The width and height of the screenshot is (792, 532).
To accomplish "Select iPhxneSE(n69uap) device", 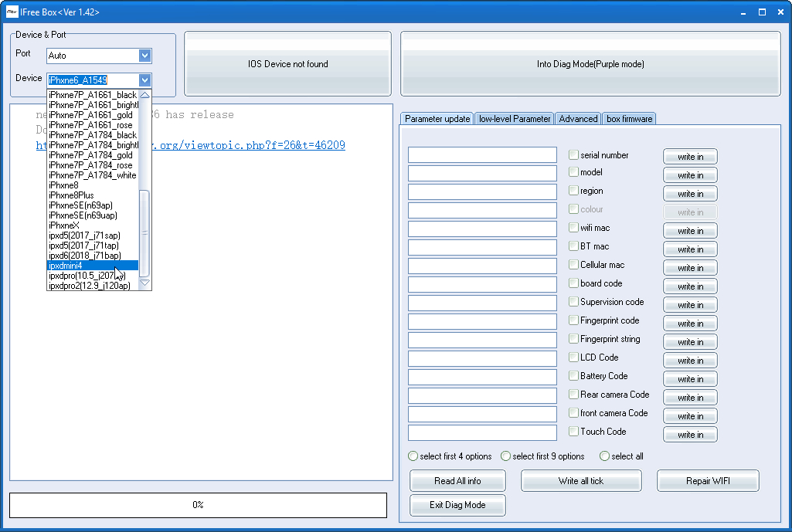I will point(93,215).
